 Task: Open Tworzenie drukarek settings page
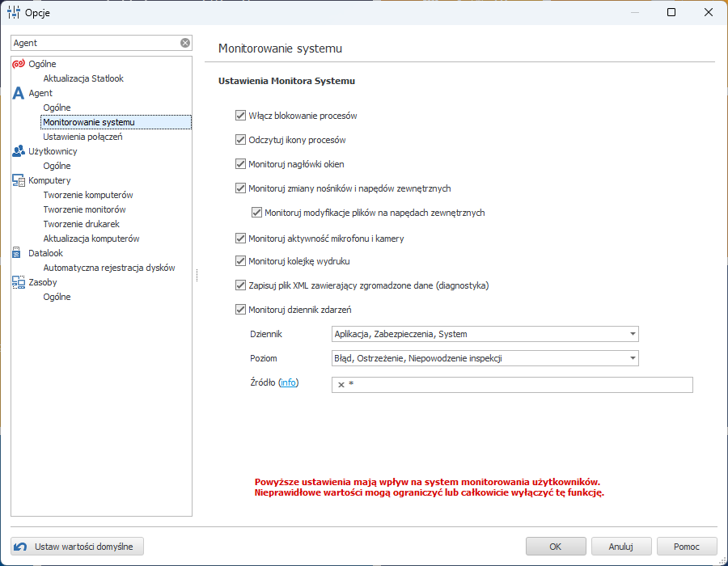click(81, 224)
